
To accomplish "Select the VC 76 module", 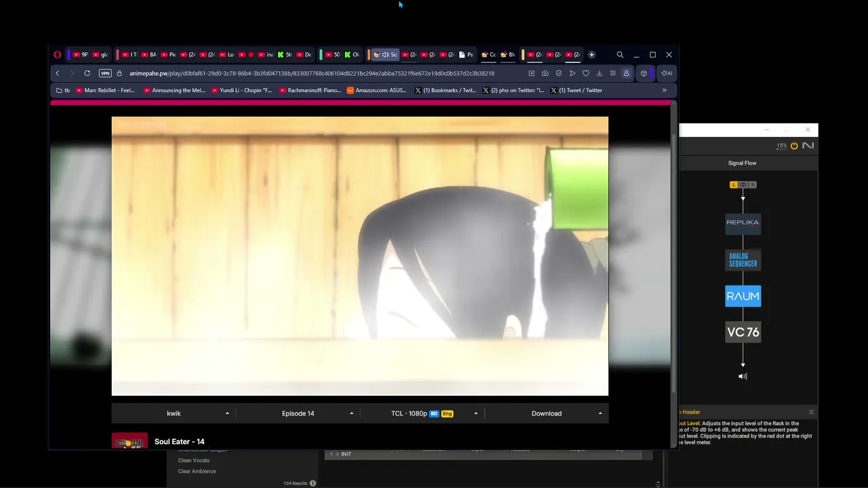I will 743,332.
